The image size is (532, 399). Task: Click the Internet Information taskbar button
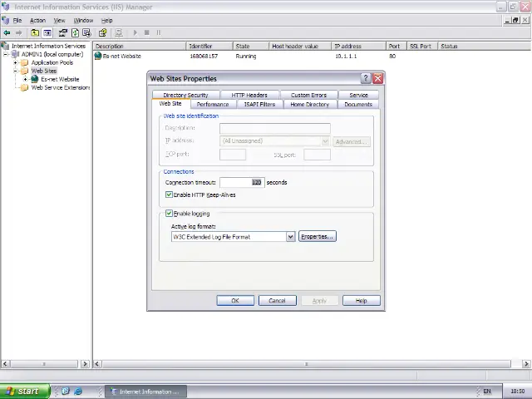point(145,392)
